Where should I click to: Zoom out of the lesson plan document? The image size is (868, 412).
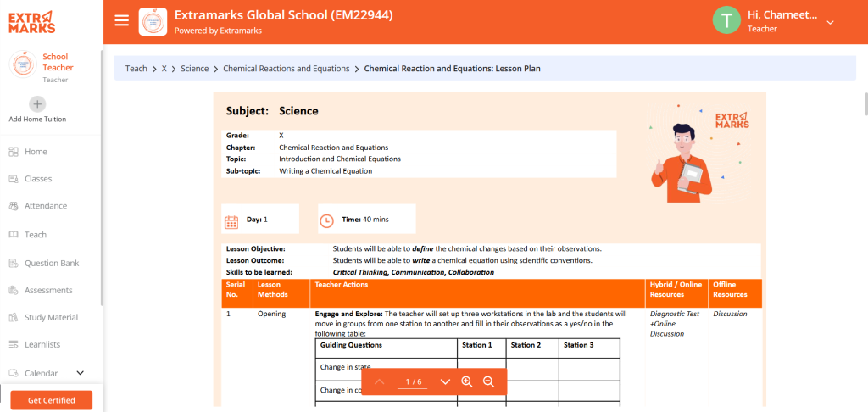tap(488, 381)
